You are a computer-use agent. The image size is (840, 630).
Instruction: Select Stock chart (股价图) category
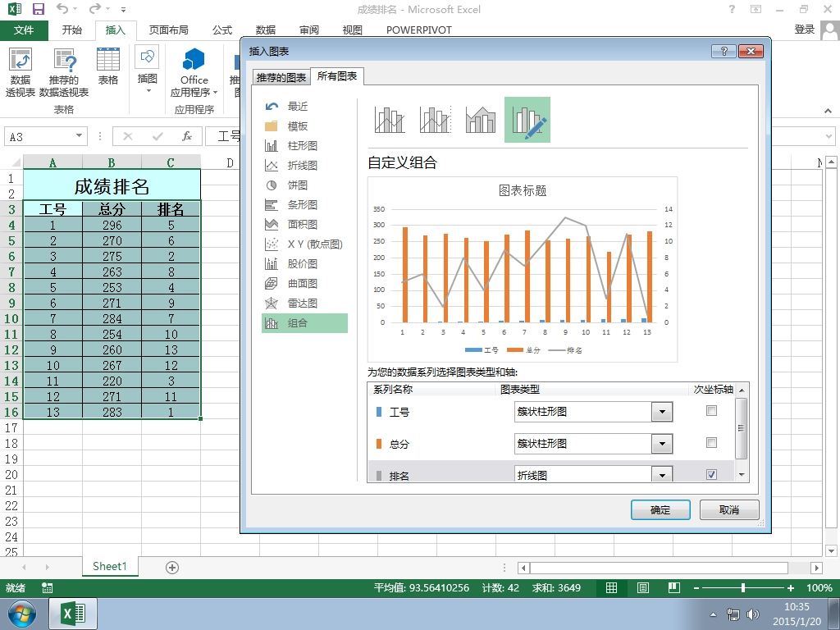[x=304, y=263]
